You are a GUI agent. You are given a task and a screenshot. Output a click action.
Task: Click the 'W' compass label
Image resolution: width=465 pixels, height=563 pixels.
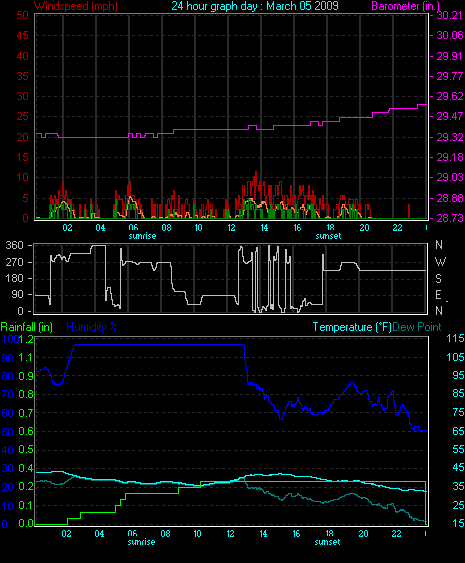click(440, 262)
